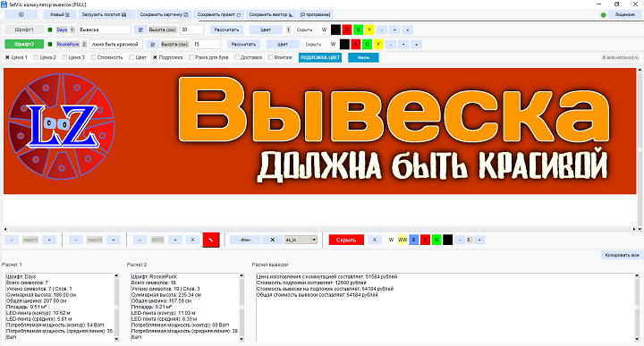Toggle the green square beside Шрифт2
Viewport: 644px width, 346px height.
(x=50, y=44)
